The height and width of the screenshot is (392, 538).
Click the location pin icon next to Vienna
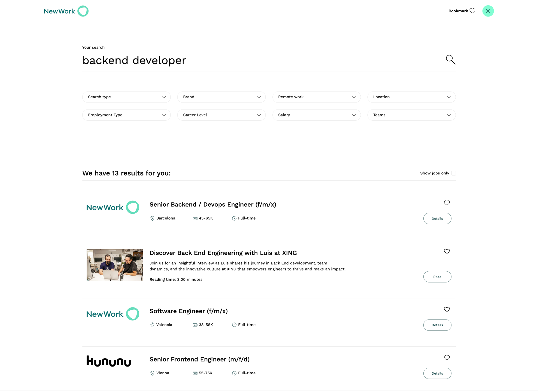click(x=152, y=373)
